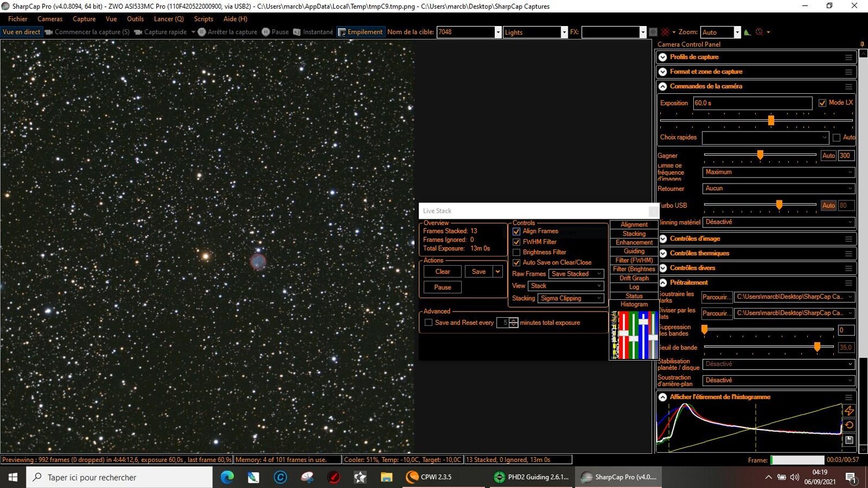Open the Commandes de la caméra panel menu icon
Screen dimensions: 868x488
coord(848,86)
